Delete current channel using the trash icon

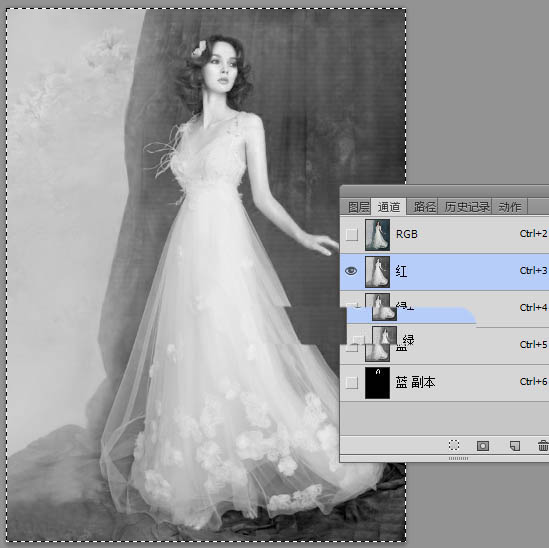543,446
